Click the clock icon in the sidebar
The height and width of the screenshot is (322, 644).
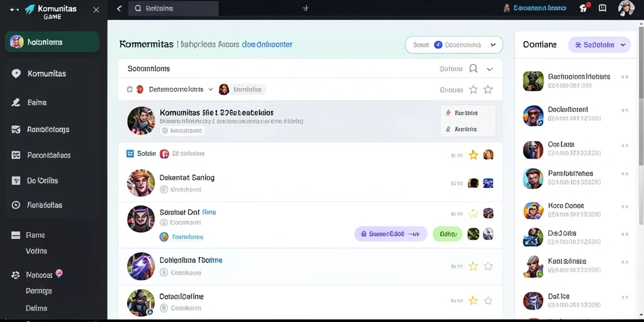[x=16, y=205]
